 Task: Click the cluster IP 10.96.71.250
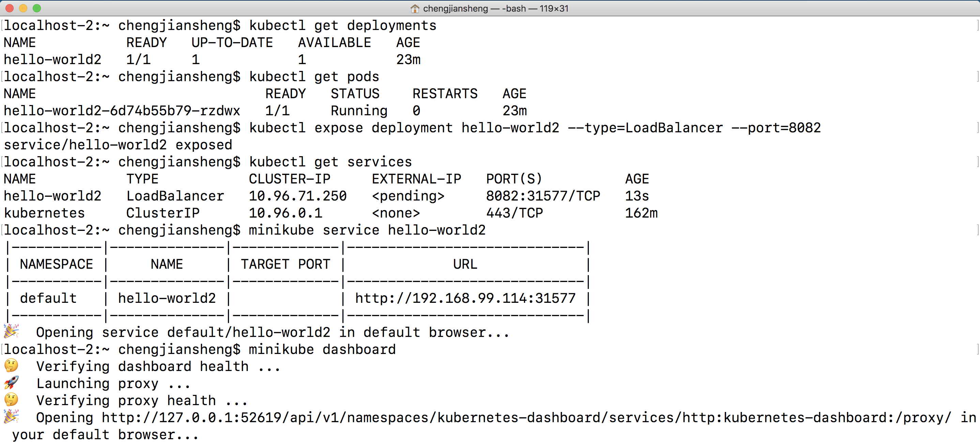[297, 196]
